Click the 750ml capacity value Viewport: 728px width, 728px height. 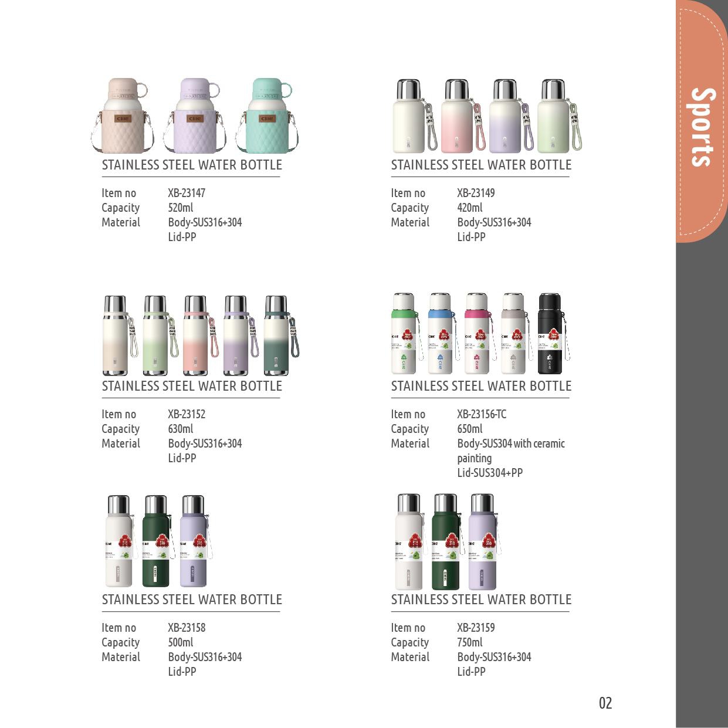(x=470, y=642)
